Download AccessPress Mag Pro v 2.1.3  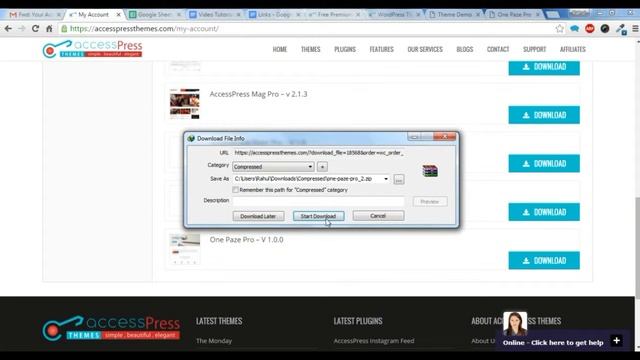click(544, 115)
